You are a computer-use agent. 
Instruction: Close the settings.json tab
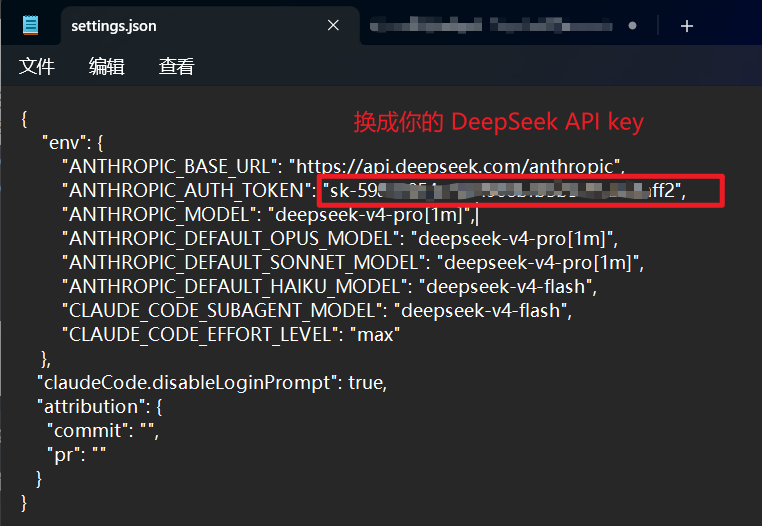pos(333,25)
